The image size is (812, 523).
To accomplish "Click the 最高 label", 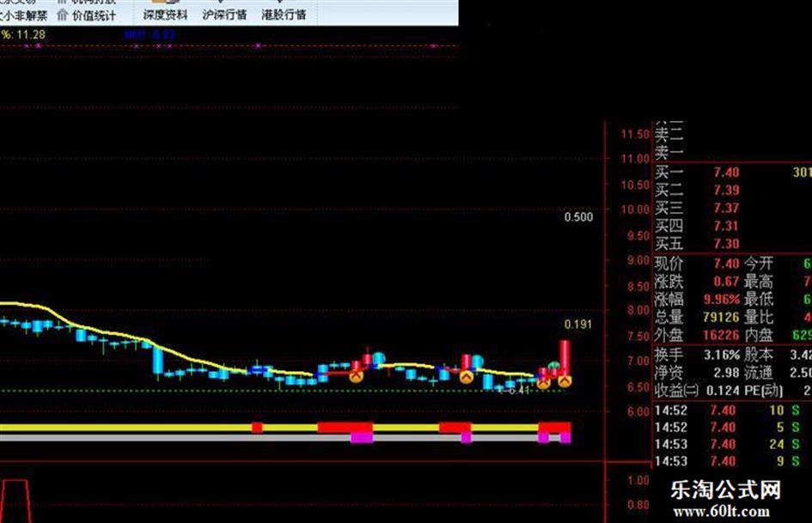I will (x=759, y=282).
